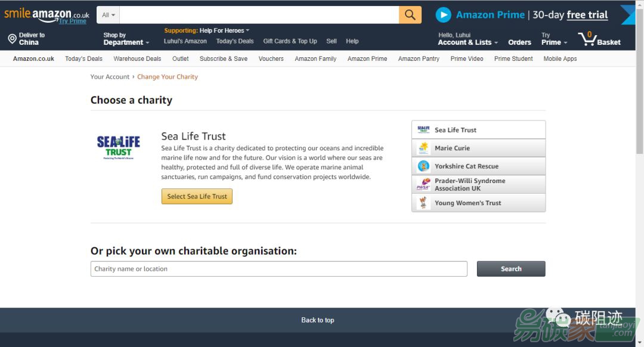Click the Back to top bar
Viewport: 644px width, 347px height.
click(x=317, y=320)
